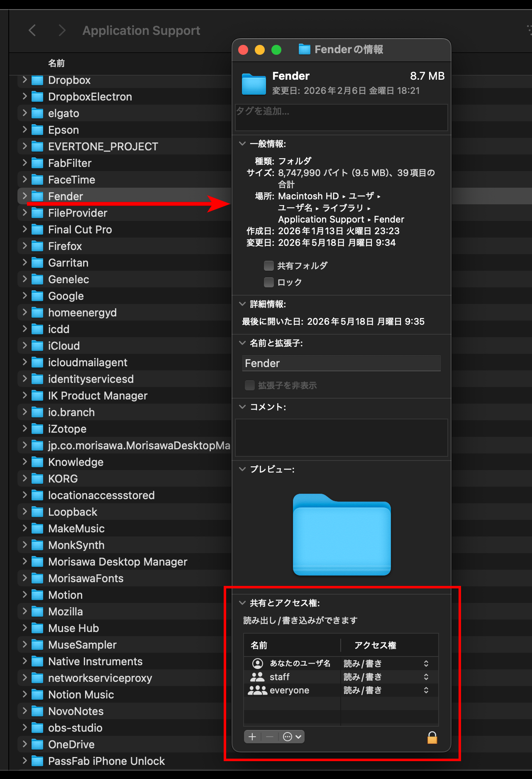Image resolution: width=532 pixels, height=779 pixels.
Task: Click the comment text area
Action: click(341, 438)
